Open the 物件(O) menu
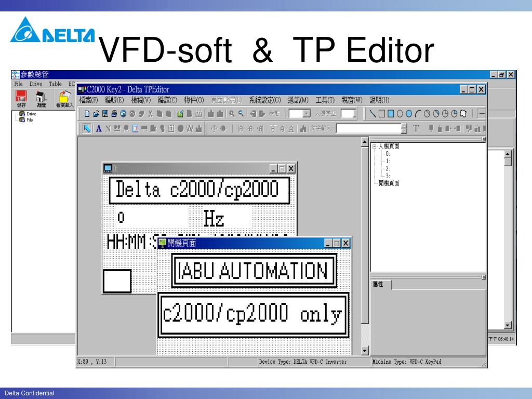This screenshot has height=399, width=532. click(x=194, y=100)
